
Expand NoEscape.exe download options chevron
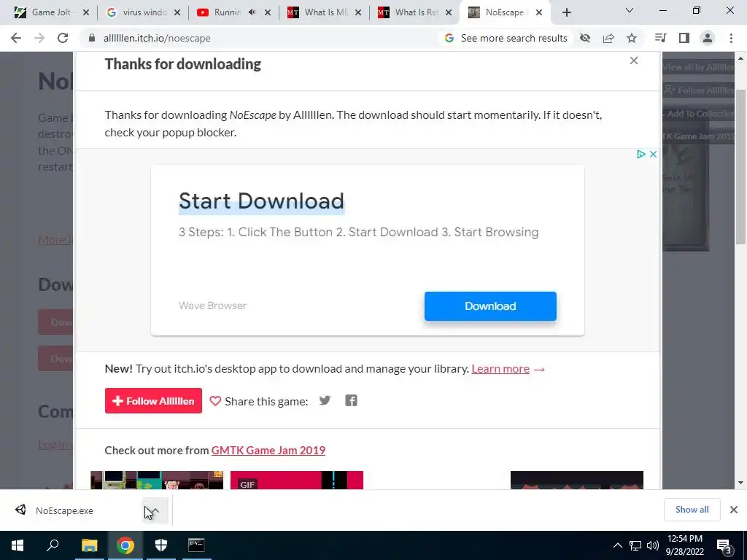point(155,510)
